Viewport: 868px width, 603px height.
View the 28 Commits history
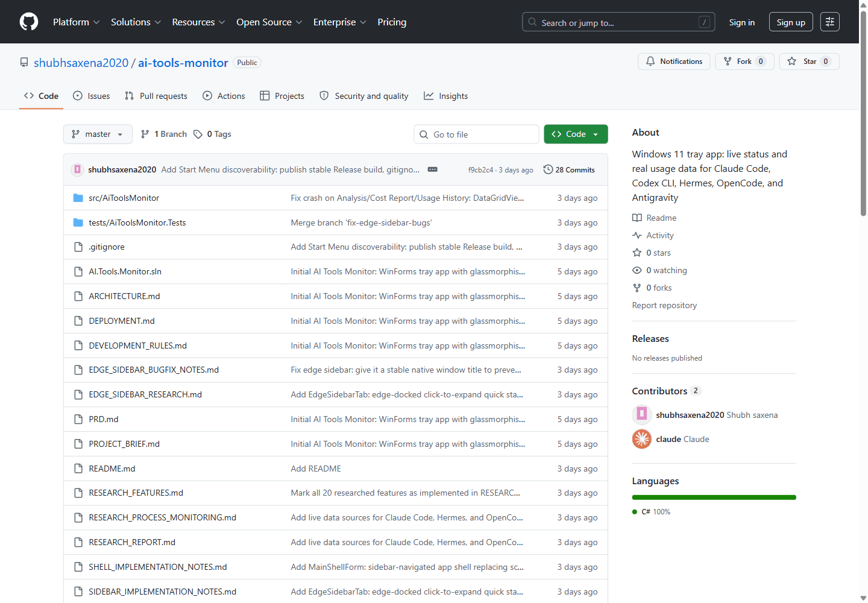click(x=569, y=170)
